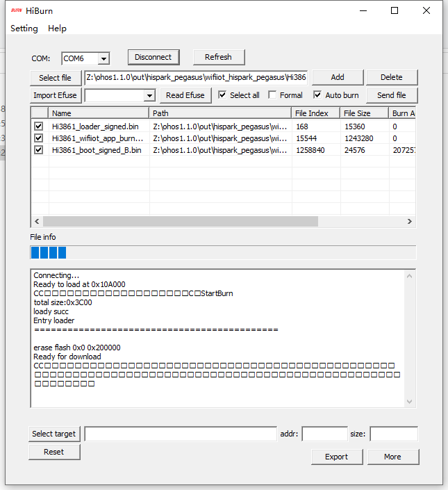448x490 pixels.
Task: Click the Import Efuse button
Action: [56, 95]
